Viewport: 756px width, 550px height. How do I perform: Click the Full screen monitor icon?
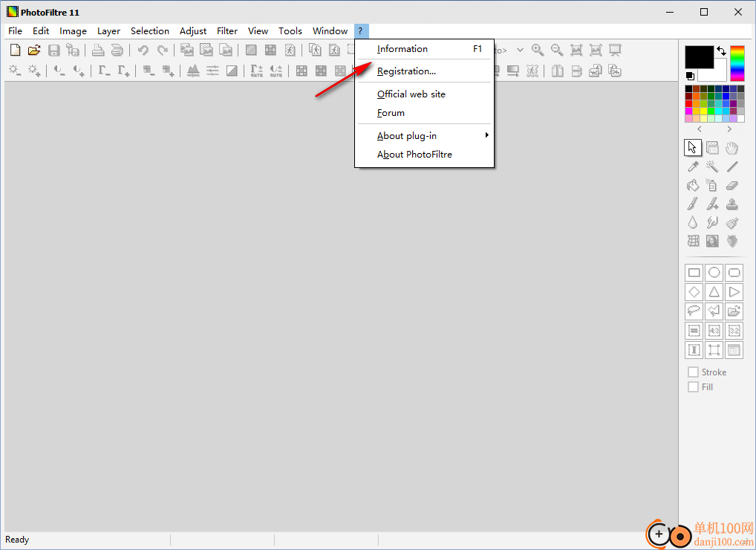[615, 51]
